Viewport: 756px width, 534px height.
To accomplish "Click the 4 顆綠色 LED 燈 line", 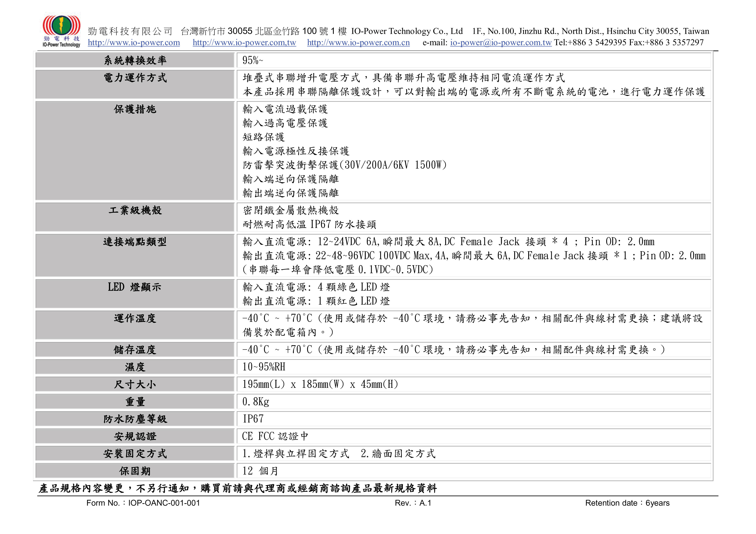I will 316,287.
